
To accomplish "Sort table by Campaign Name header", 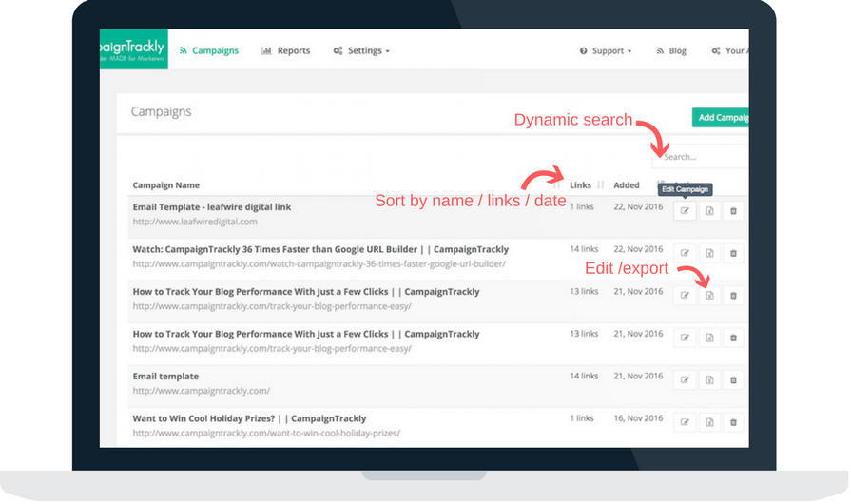I will coord(166,185).
